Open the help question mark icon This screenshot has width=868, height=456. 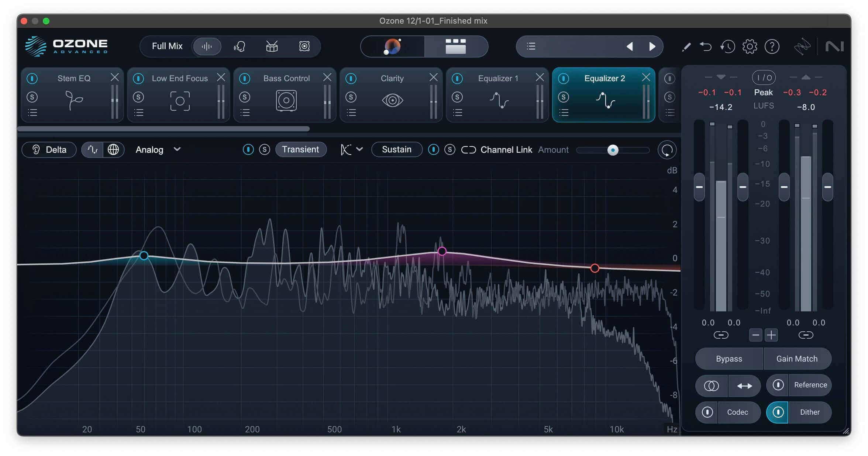[772, 46]
